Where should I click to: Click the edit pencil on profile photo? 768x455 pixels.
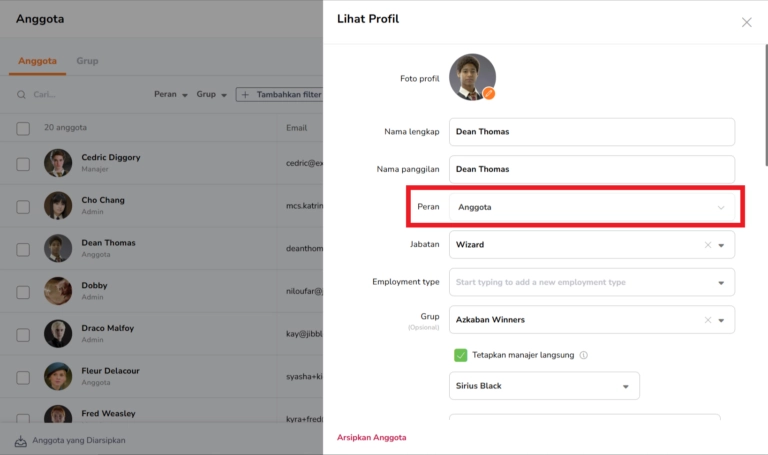[x=489, y=93]
